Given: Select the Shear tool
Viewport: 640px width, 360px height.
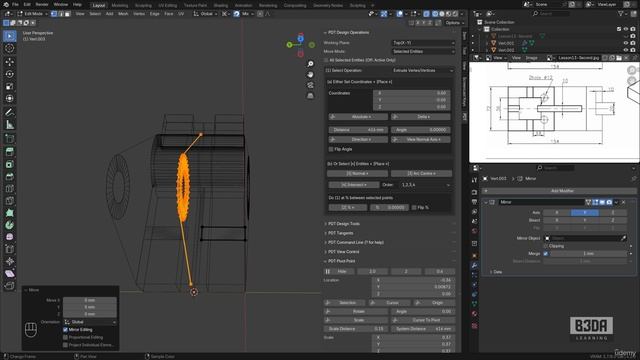Looking at the screenshot, I should 9,274.
